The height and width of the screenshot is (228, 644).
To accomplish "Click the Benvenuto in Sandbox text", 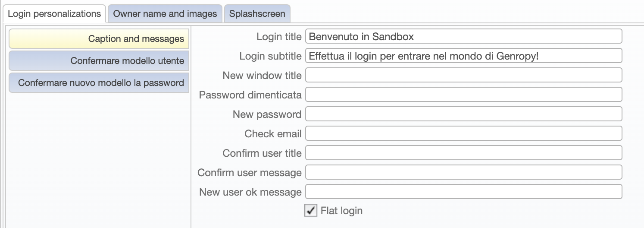I will (361, 37).
